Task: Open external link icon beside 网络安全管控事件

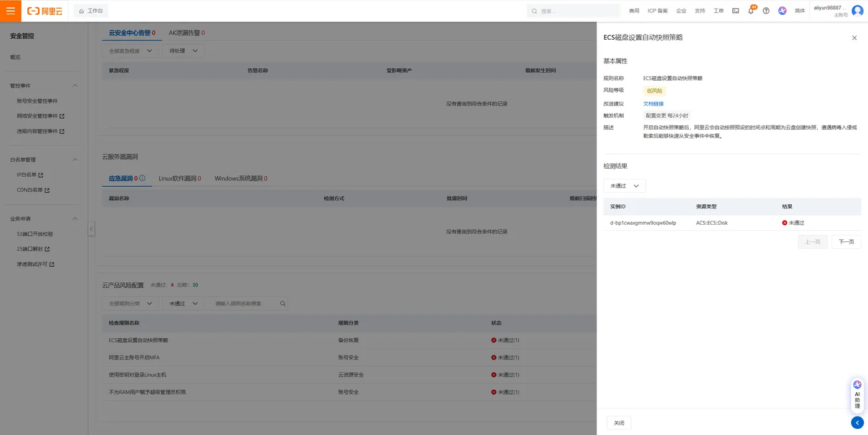Action: (x=62, y=116)
